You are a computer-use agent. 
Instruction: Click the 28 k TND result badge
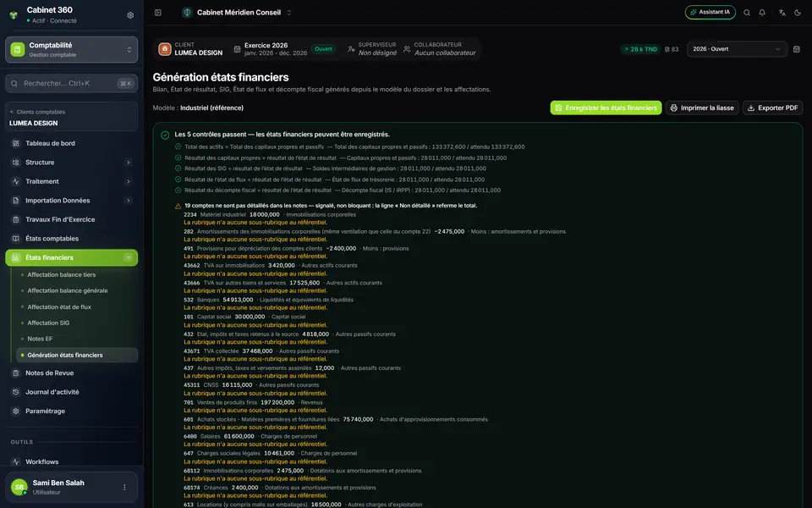tap(640, 49)
